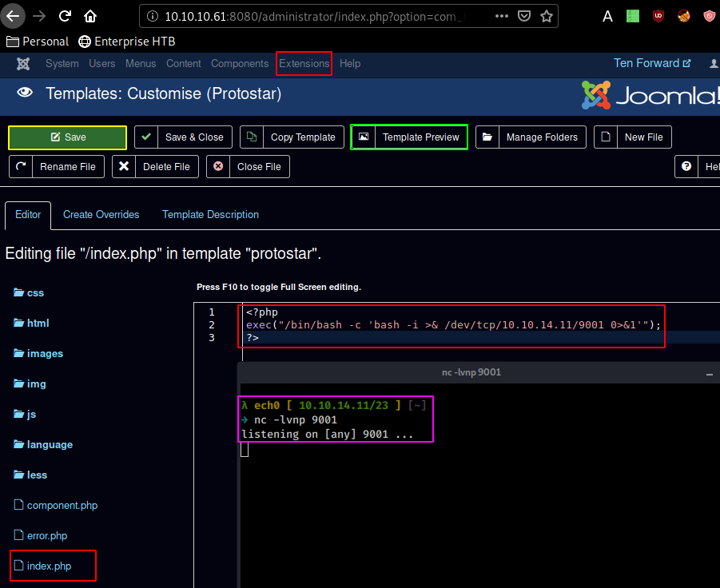Viewport: 720px width, 588px height.
Task: Open component.php in the file tree
Action: [x=56, y=506]
